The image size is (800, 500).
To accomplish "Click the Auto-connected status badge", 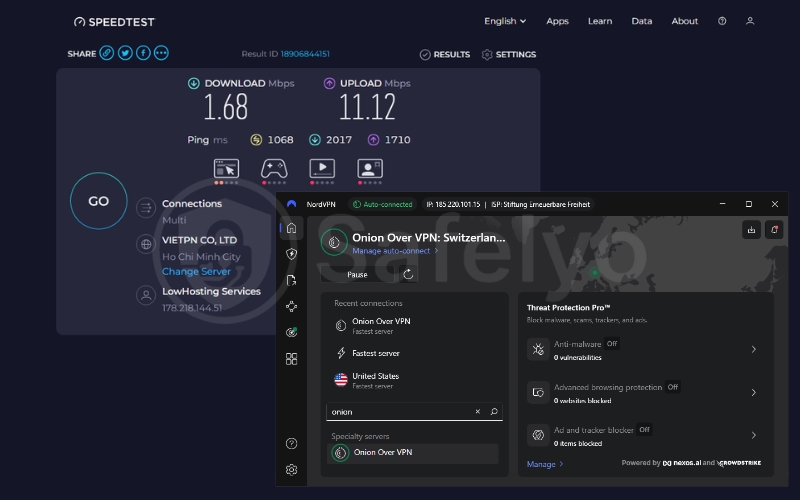I will (x=383, y=204).
